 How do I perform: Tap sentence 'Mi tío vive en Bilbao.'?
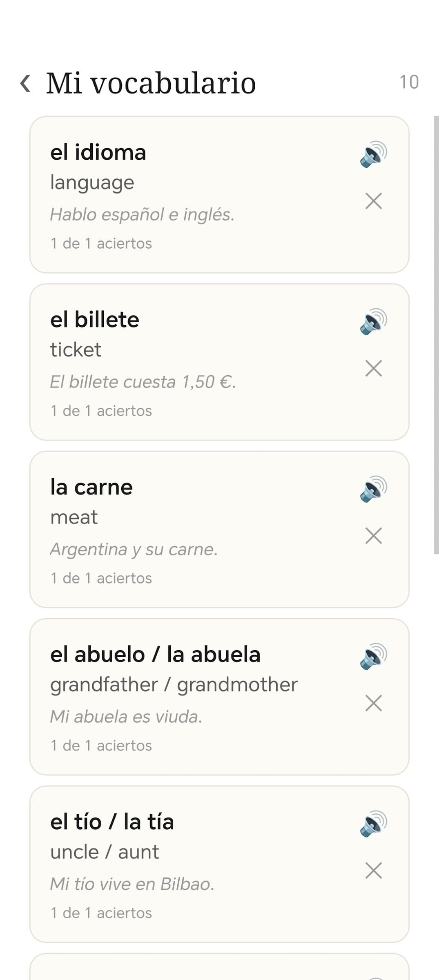(132, 884)
